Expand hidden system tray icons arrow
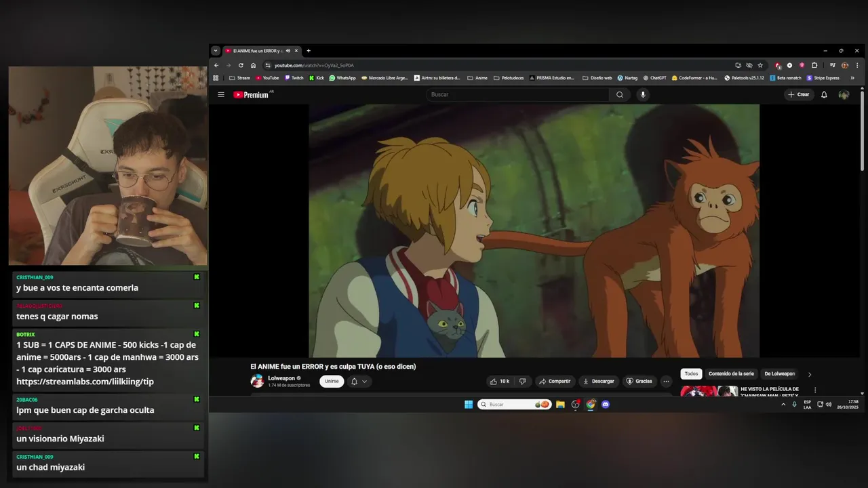 pos(783,405)
